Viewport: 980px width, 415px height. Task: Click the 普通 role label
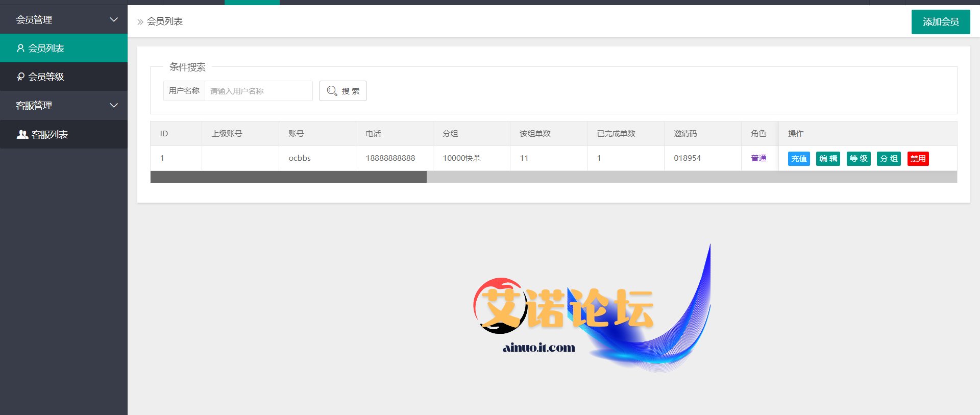click(758, 158)
